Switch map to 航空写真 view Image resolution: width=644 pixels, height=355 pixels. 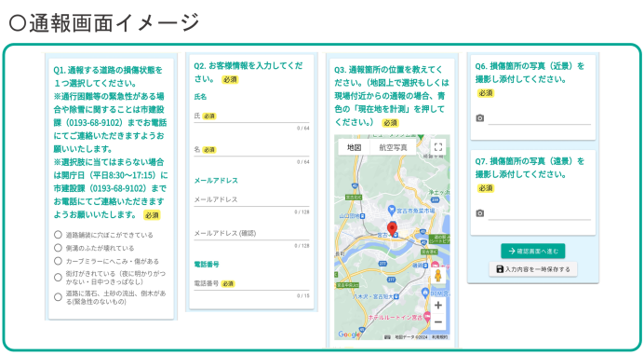pyautogui.click(x=393, y=147)
